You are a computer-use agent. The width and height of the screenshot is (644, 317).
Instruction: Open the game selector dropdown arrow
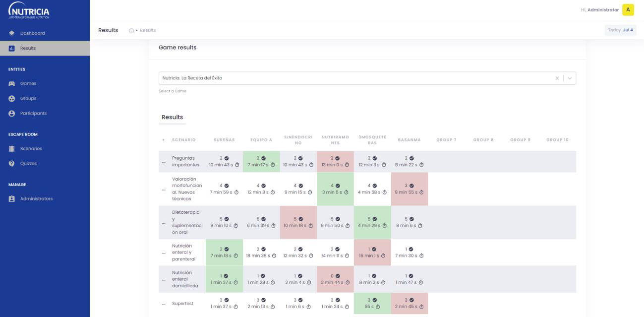[570, 78]
